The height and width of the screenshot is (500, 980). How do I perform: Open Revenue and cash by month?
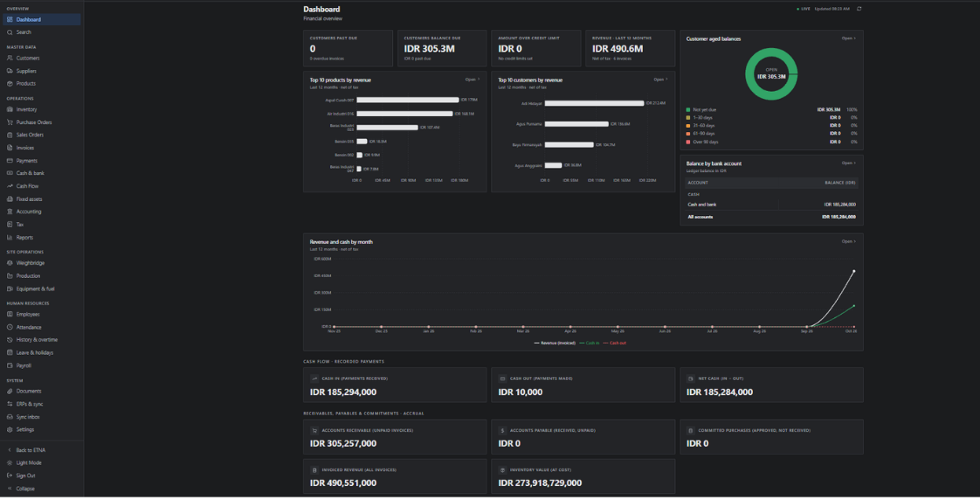[848, 241]
